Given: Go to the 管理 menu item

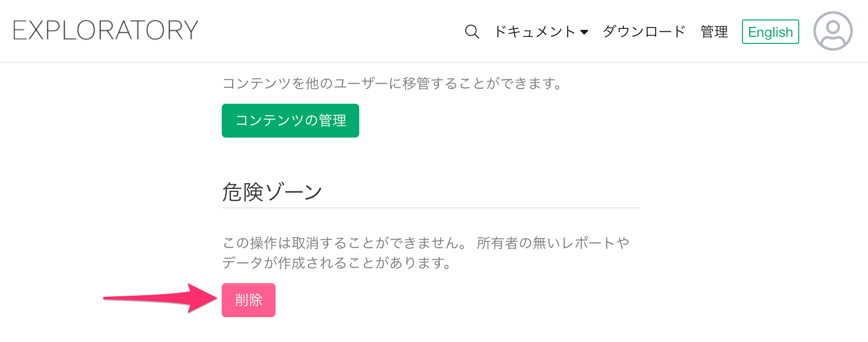Looking at the screenshot, I should tap(714, 32).
